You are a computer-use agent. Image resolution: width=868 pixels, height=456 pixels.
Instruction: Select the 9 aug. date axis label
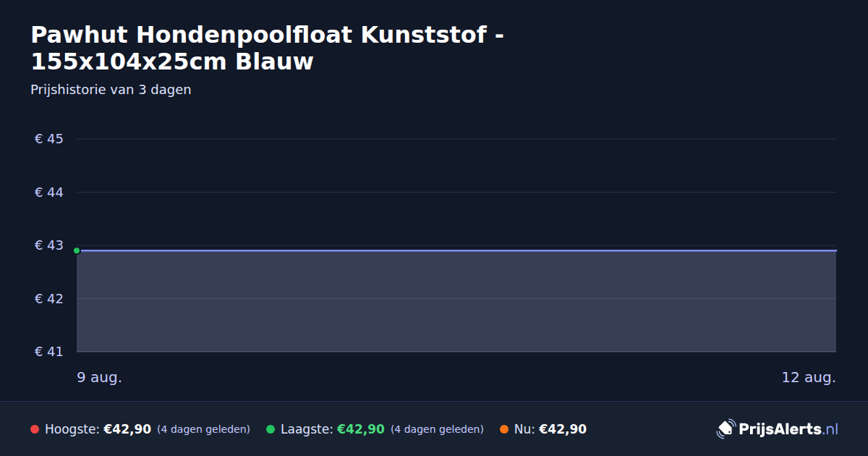point(100,378)
